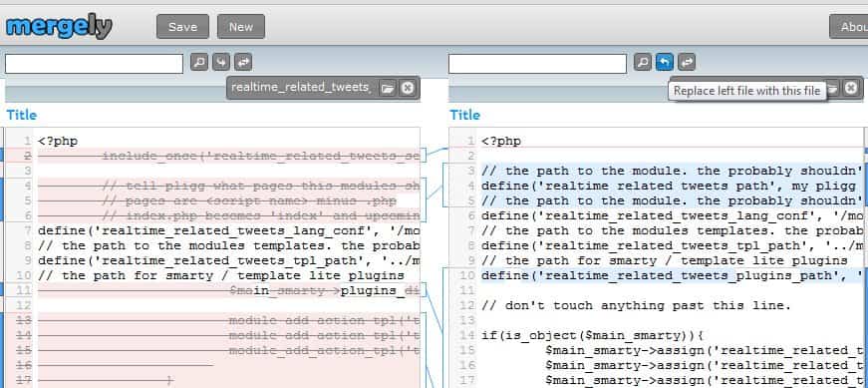This screenshot has height=388, width=868.
Task: Click right line 8 define realtime_related_tweets_tpl_path
Action: point(672,246)
